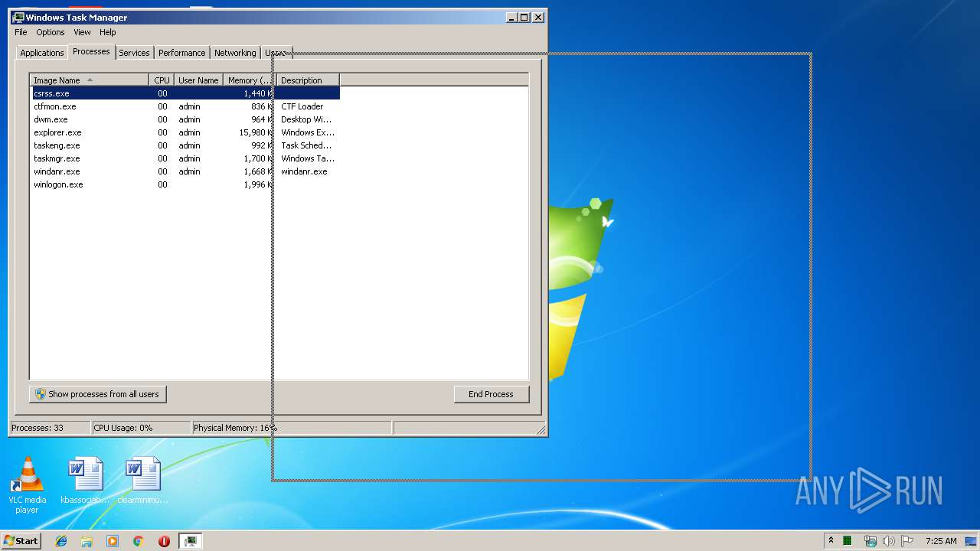Switch to the Services tab
Viewport: 980px width, 551px height.
[134, 53]
